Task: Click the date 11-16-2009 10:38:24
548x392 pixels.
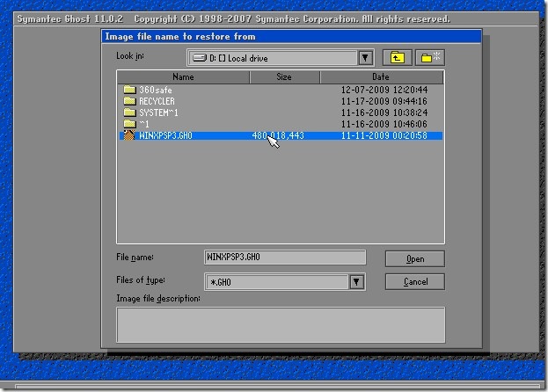Action: (384, 113)
